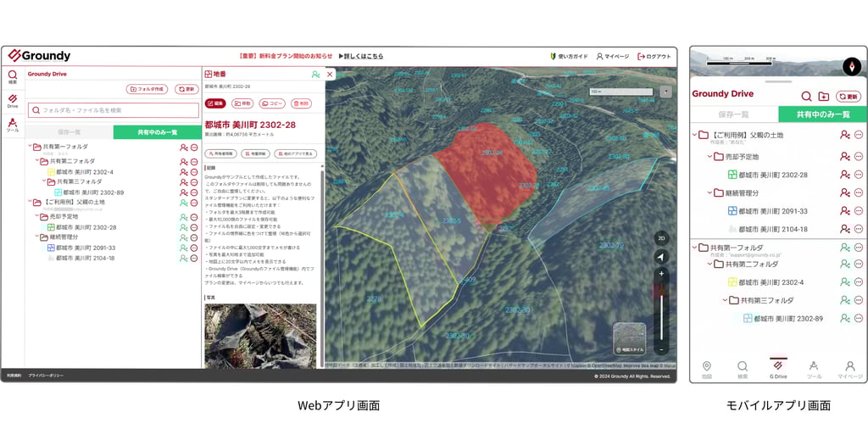The height and width of the screenshot is (429, 868).
Task: Select 共有中のみ一覧 tab on mobile
Action: point(822,114)
